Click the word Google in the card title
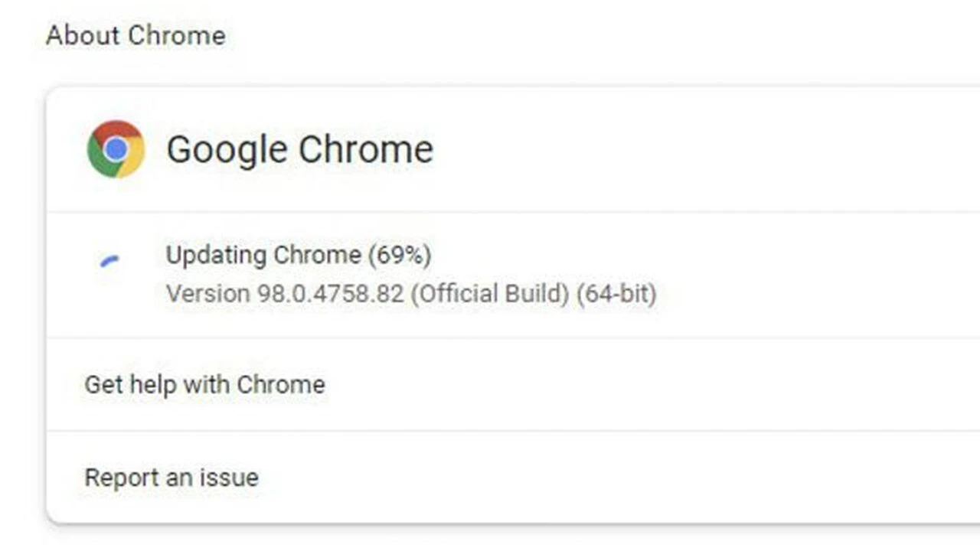 pos(227,149)
